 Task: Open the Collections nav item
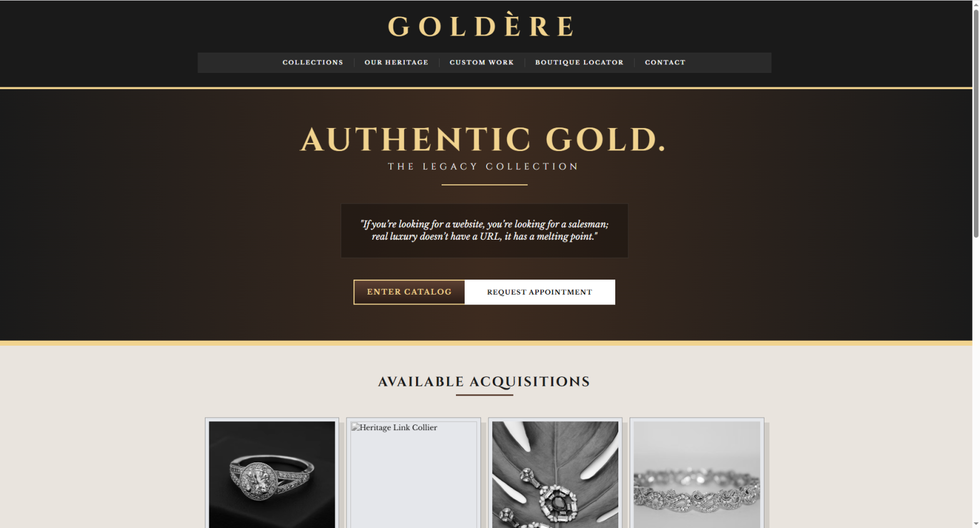coord(312,62)
